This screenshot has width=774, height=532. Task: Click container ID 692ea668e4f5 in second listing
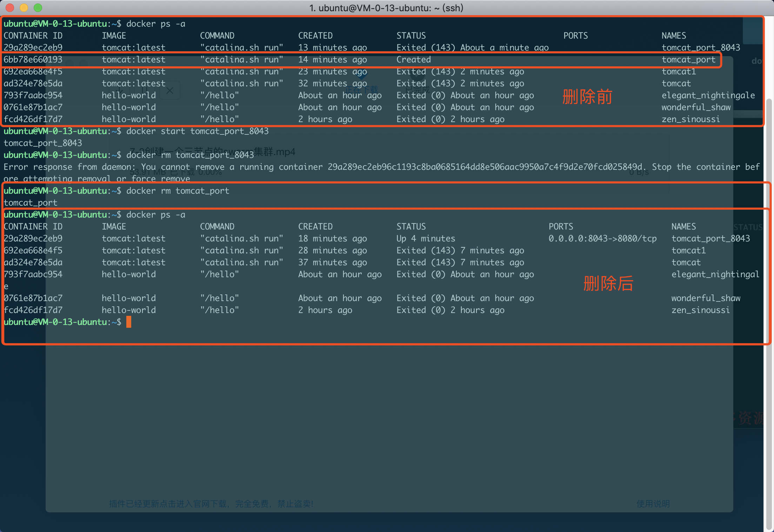pyautogui.click(x=33, y=250)
